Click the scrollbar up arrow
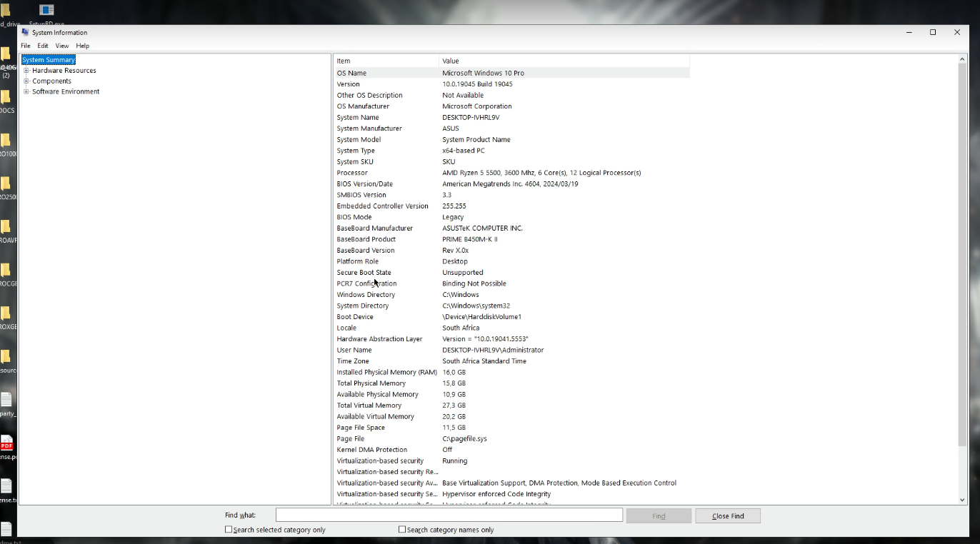The width and height of the screenshot is (980, 544). tap(962, 60)
